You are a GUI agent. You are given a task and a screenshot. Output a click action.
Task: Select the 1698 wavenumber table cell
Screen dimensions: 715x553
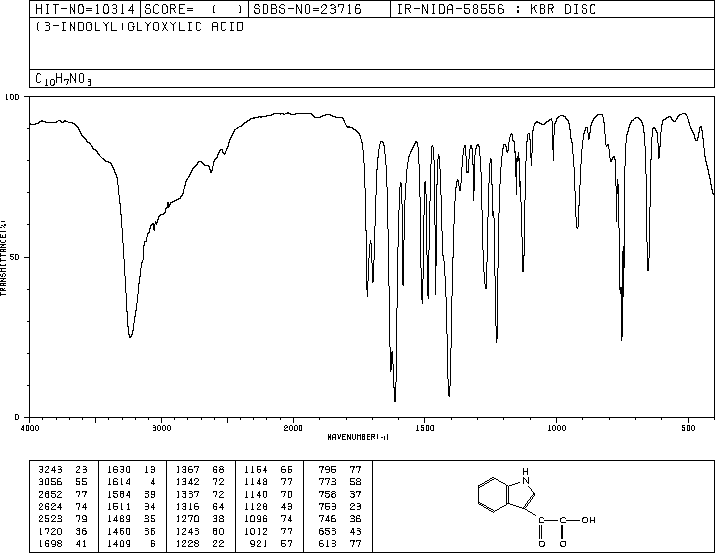(x=51, y=543)
